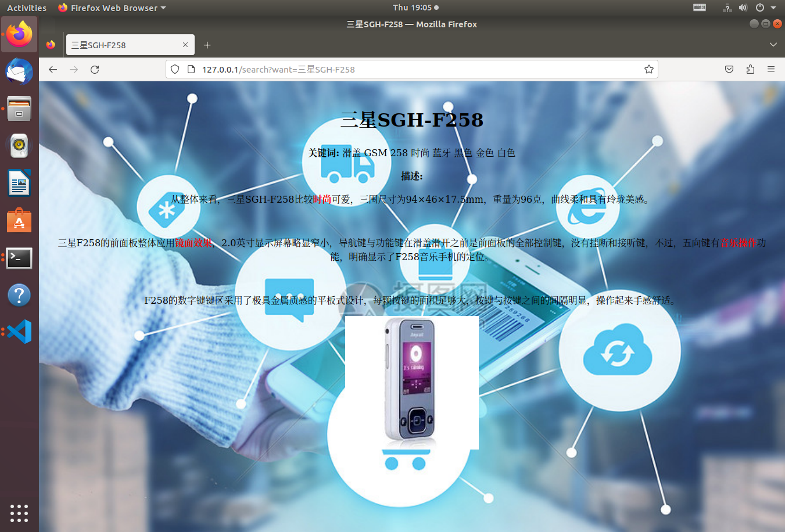Open Activities overview
This screenshot has height=532, width=785.
[27, 8]
